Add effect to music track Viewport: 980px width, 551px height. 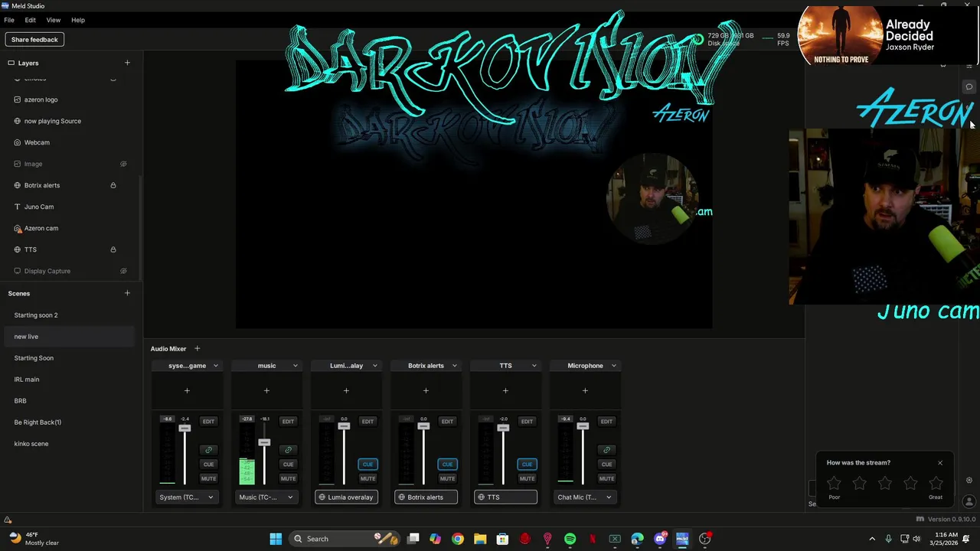click(x=266, y=391)
